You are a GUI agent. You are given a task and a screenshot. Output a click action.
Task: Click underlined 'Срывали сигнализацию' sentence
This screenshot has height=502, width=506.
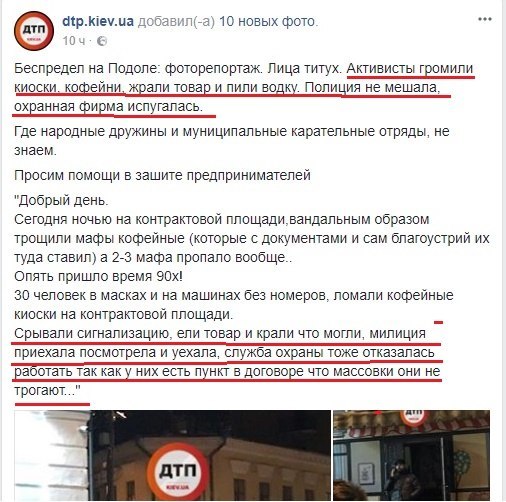coord(228,362)
